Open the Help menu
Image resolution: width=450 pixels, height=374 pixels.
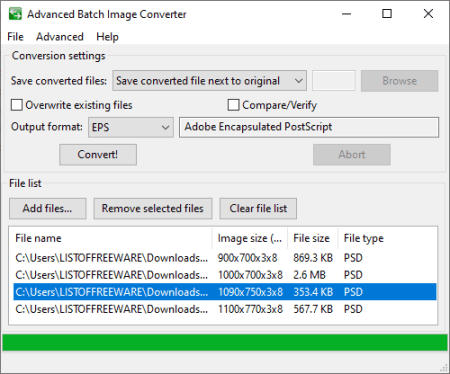pyautogui.click(x=107, y=37)
